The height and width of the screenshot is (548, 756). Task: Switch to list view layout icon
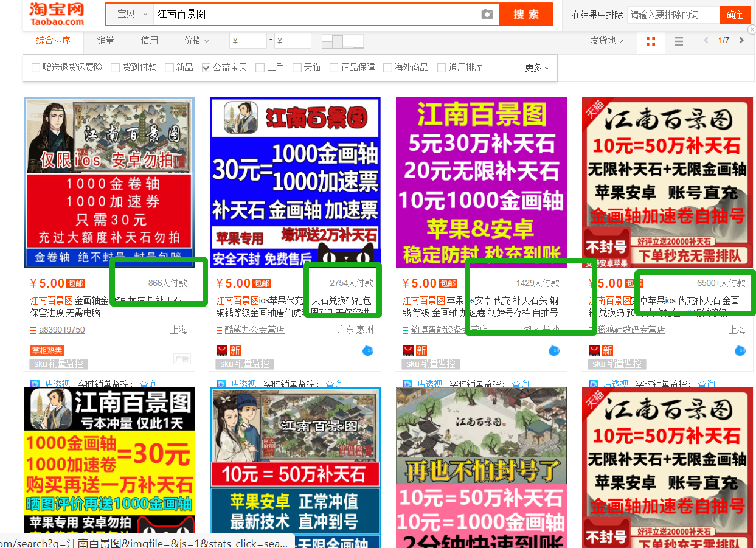679,41
